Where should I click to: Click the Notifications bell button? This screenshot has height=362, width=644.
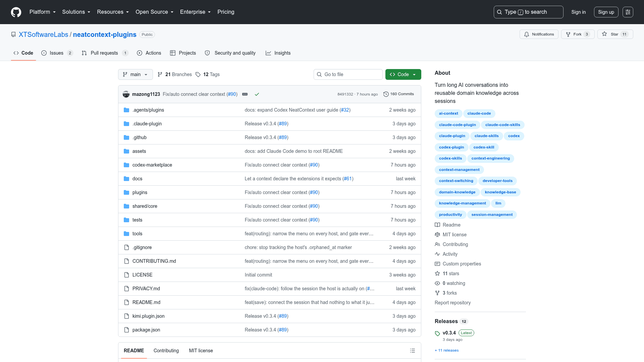coord(539,34)
